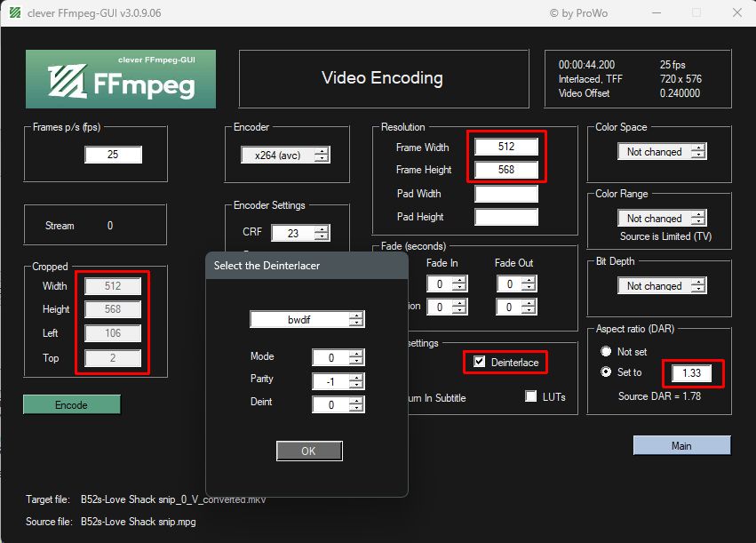The height and width of the screenshot is (543, 756).
Task: Open the Bit Depth selector
Action: 662,285
